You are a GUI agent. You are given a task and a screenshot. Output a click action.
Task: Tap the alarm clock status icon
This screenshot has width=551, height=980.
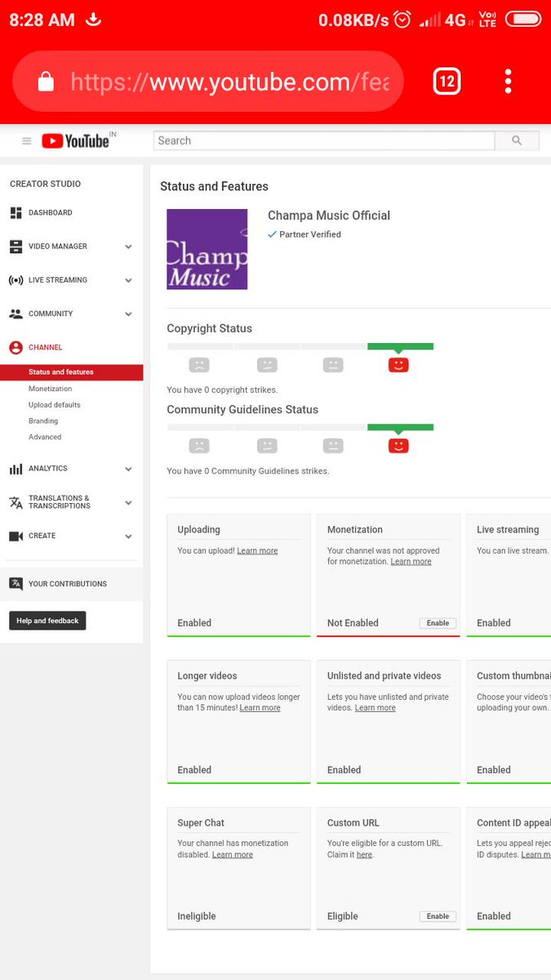pyautogui.click(x=402, y=20)
